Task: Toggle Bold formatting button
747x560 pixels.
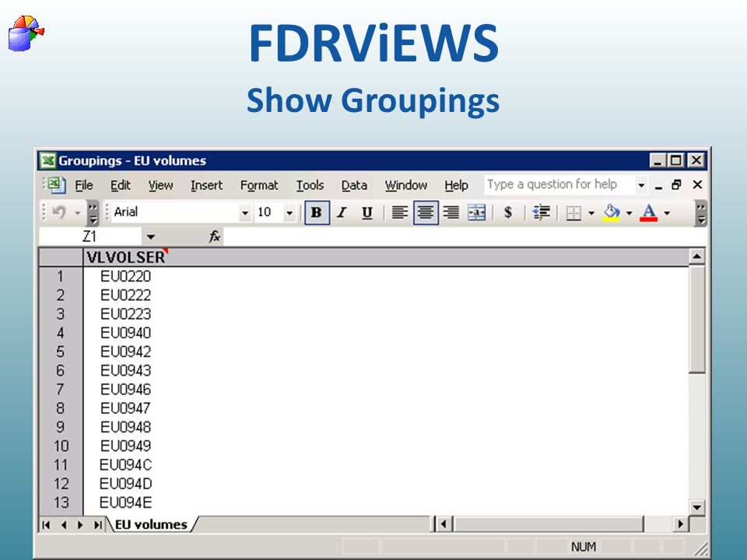Action: (x=317, y=212)
